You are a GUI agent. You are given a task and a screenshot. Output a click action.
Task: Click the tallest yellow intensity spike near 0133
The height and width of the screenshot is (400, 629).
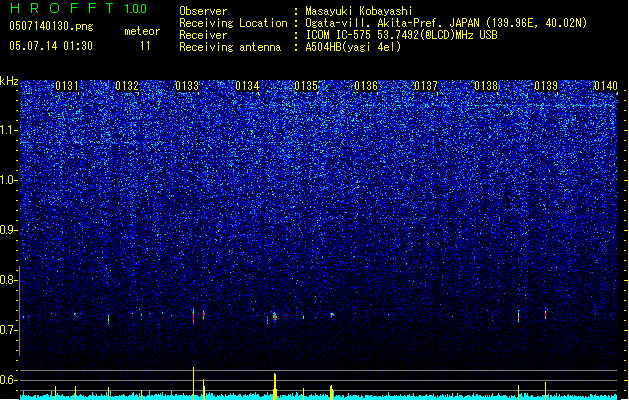coord(193,383)
